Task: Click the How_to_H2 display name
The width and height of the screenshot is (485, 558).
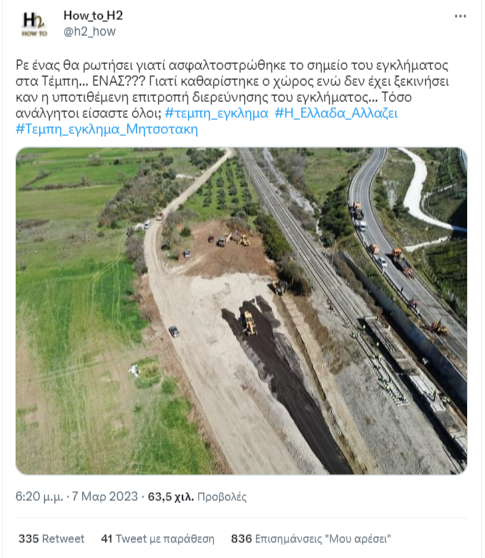Action: click(x=93, y=15)
